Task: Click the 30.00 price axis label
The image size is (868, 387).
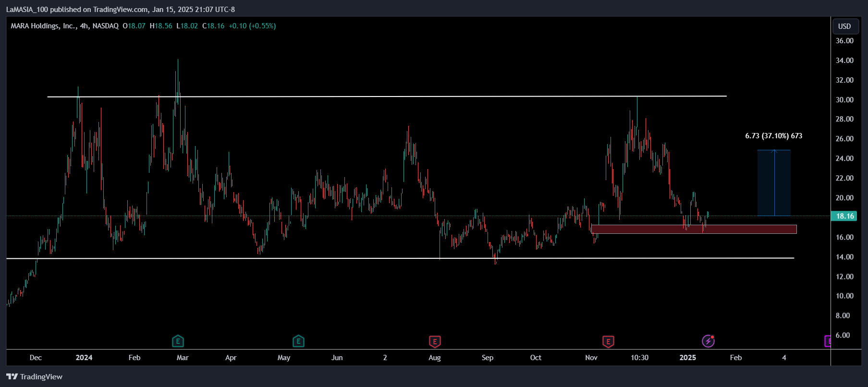Action: click(844, 100)
